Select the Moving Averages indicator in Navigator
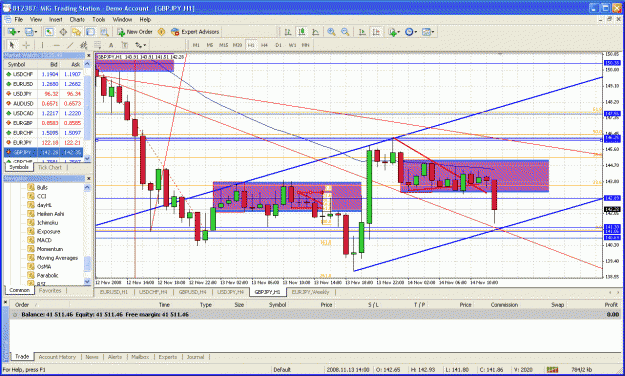The width and height of the screenshot is (625, 376). [x=57, y=258]
